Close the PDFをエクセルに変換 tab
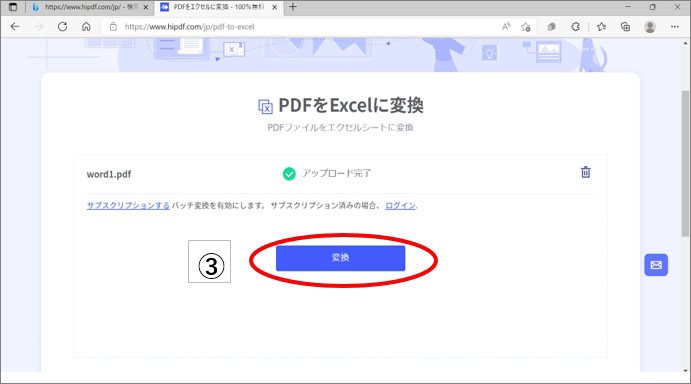The image size is (691, 384). pyautogui.click(x=275, y=7)
